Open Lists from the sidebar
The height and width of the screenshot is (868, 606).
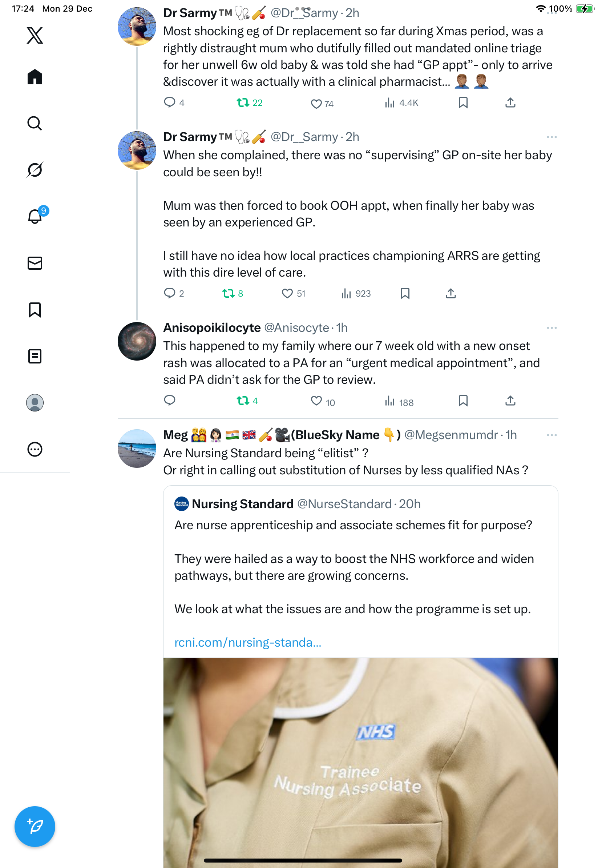35,356
